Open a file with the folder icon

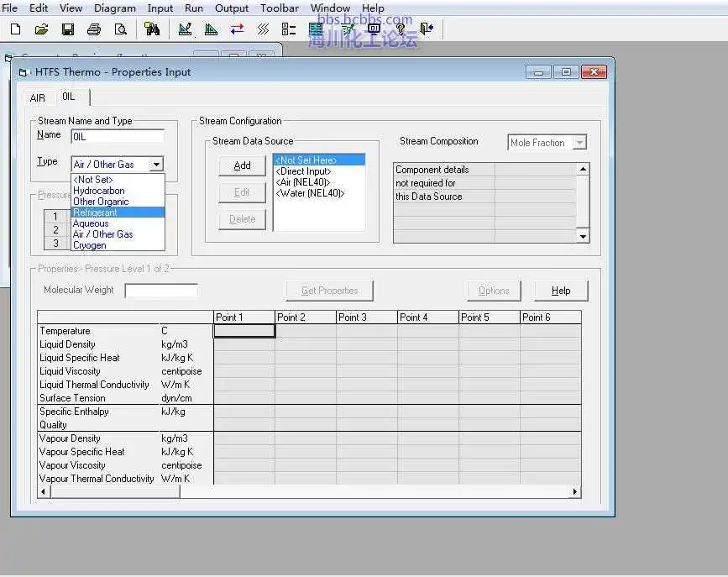coord(41,29)
